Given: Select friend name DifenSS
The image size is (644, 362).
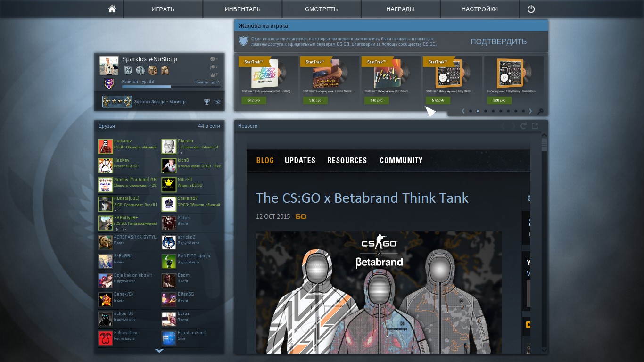Looking at the screenshot, I should [x=186, y=294].
